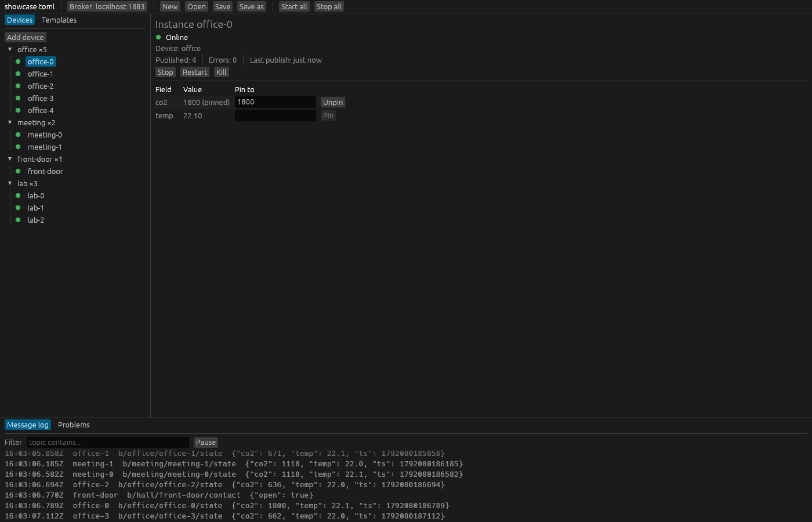812x522 pixels.
Task: Choose Save as in the toolbar
Action: (x=252, y=6)
